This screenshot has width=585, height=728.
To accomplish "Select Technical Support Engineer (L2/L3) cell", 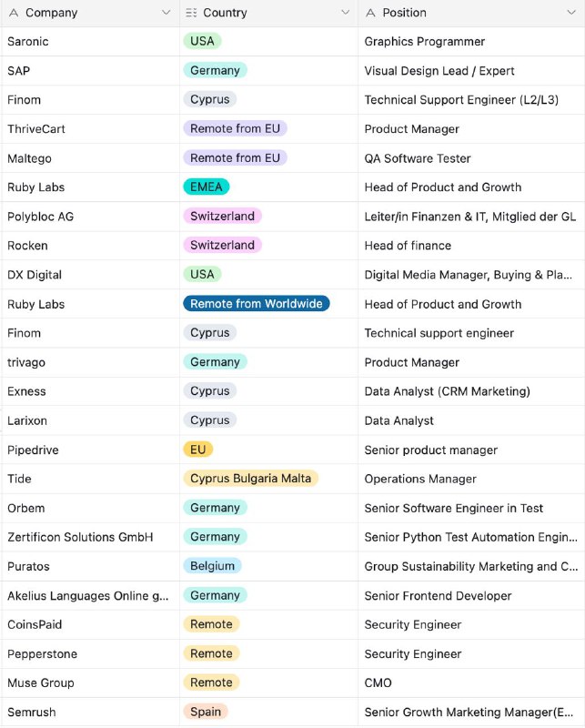I will coord(471,100).
